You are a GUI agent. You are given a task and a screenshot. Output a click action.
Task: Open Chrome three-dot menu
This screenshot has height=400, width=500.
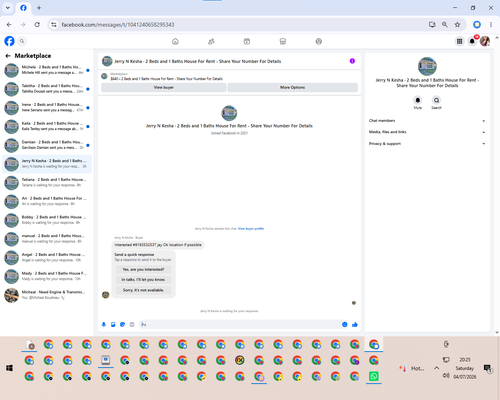[491, 25]
